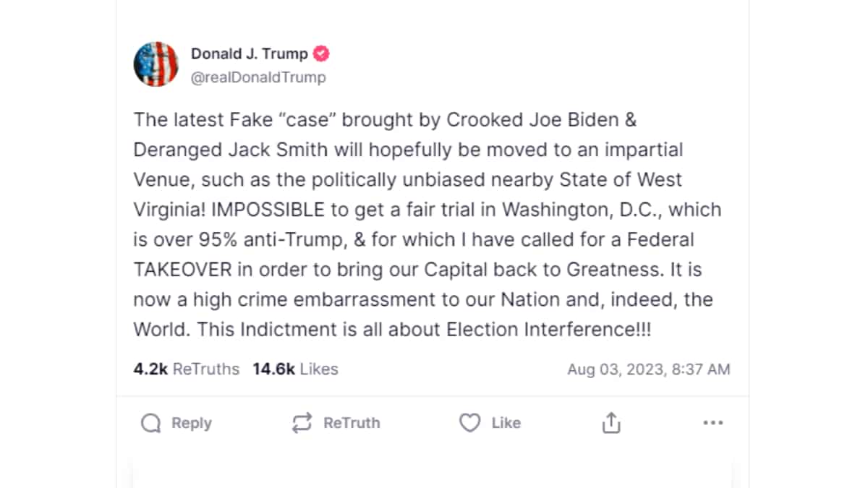
Task: Select the post body text to open details
Action: 427,224
